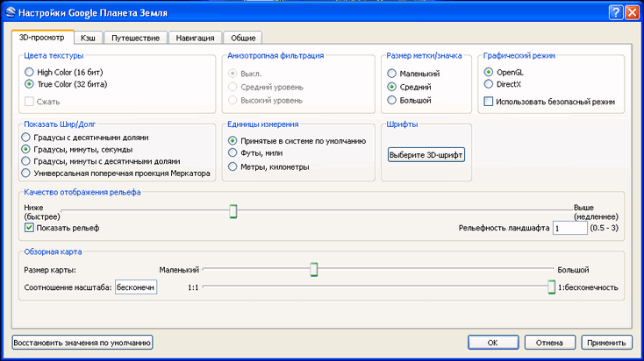Open the Общие tab
Viewport: 644px width, 361px height.
243,38
